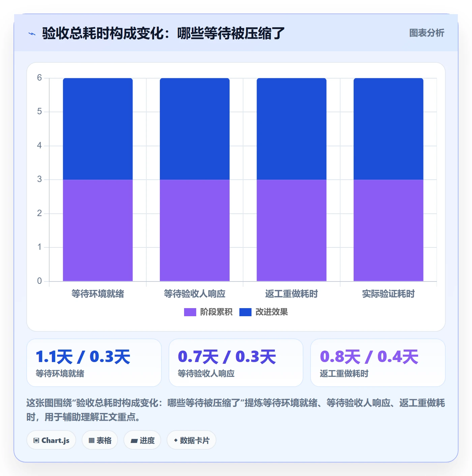Click the 数据卡片 tag chip

(191, 440)
